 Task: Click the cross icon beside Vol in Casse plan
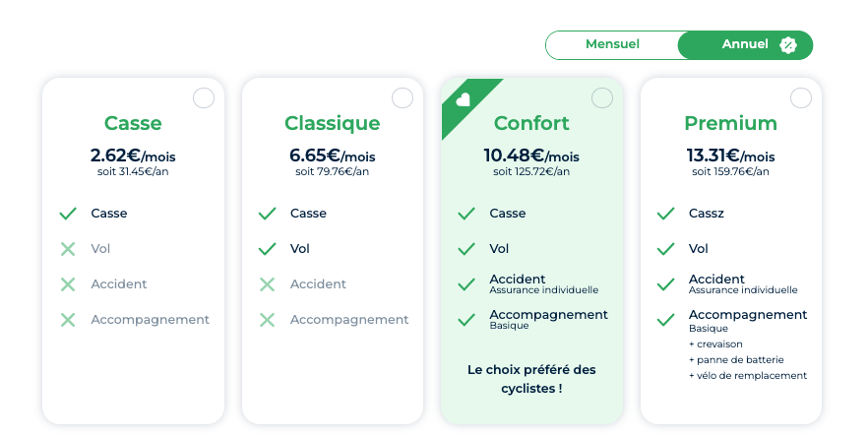coord(68,249)
